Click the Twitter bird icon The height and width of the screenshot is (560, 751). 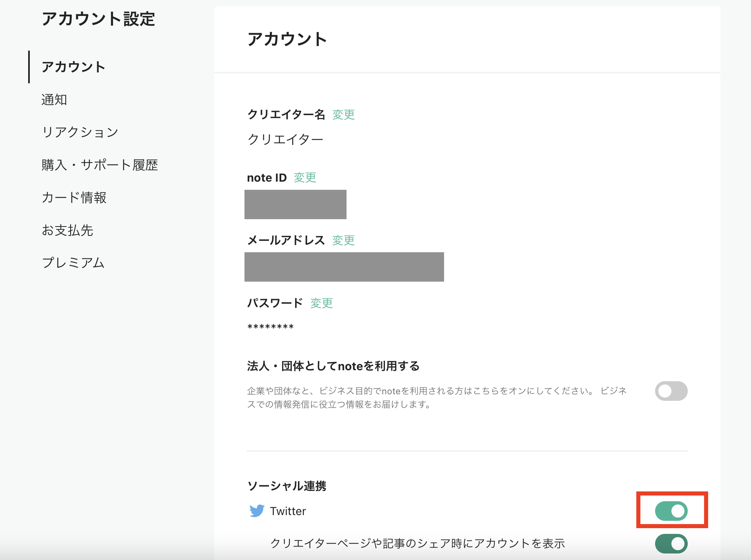tap(257, 511)
